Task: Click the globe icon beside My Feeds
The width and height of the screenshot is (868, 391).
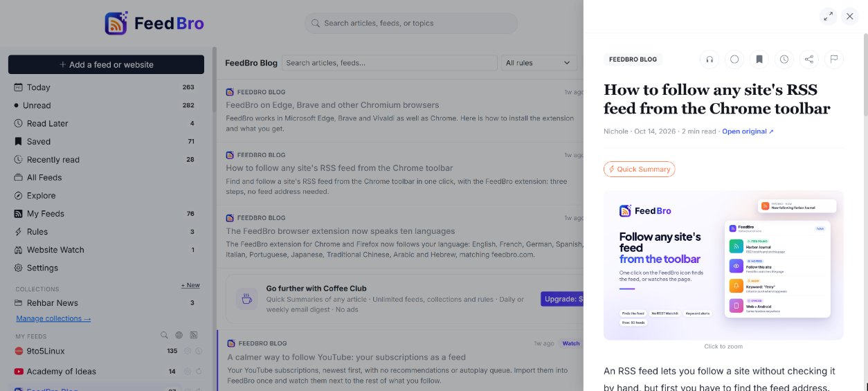Action: [x=179, y=335]
